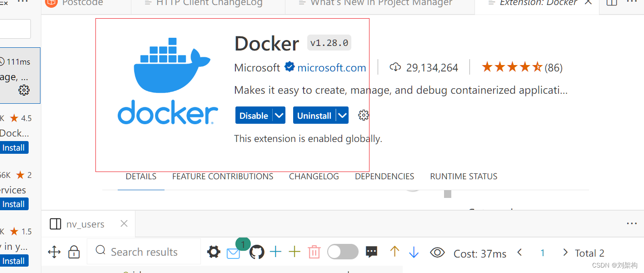Switch to the CHANGELOG tab
Image resolution: width=644 pixels, height=273 pixels.
pos(314,177)
